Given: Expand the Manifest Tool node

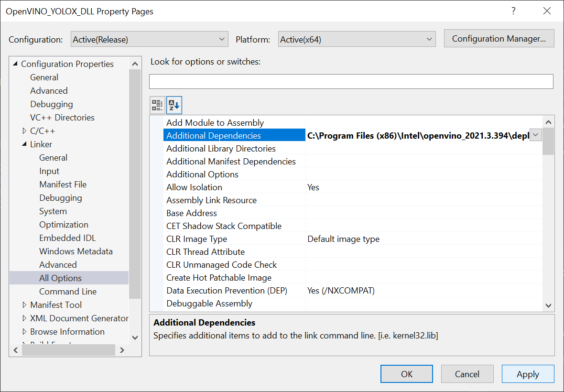Looking at the screenshot, I should point(24,305).
